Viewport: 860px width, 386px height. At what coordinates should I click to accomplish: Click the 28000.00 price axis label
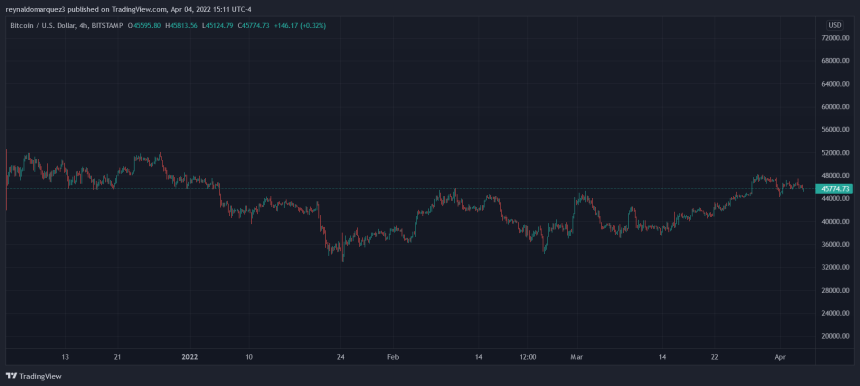[x=836, y=291]
